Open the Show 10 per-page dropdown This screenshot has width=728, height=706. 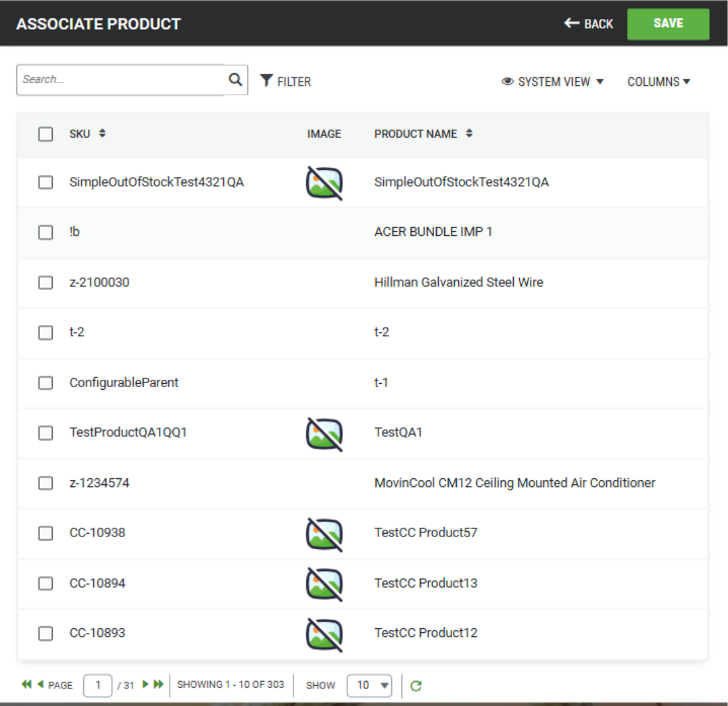[x=369, y=686]
